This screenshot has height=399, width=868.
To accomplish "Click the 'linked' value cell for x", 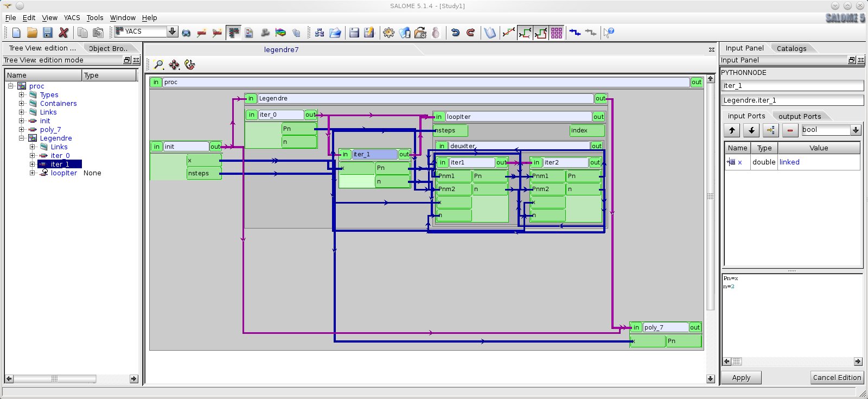I will coord(819,162).
